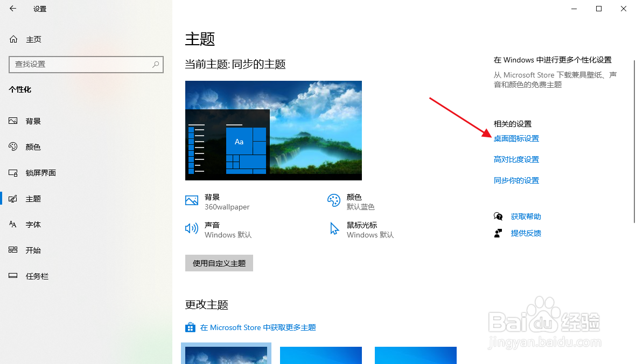Click the 背景 sidebar picture icon
The height and width of the screenshot is (364, 636).
click(13, 121)
